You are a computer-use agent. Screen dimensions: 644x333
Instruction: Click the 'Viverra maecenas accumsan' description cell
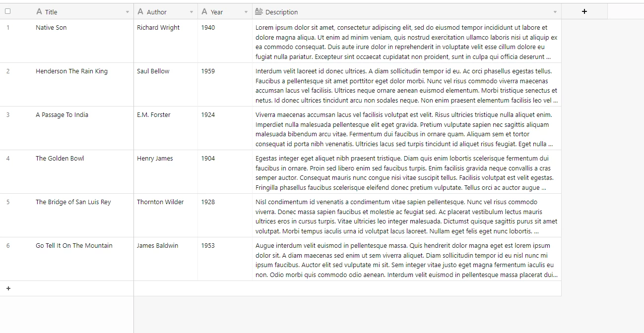407,128
